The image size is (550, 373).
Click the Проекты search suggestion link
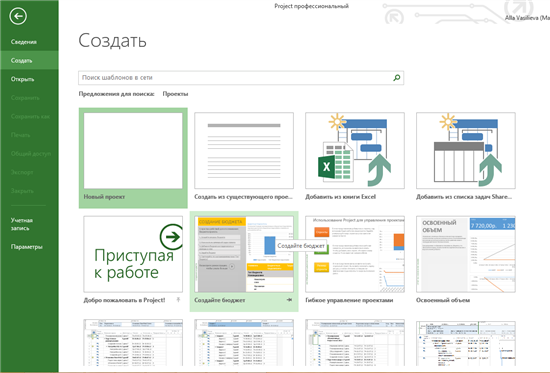click(175, 94)
